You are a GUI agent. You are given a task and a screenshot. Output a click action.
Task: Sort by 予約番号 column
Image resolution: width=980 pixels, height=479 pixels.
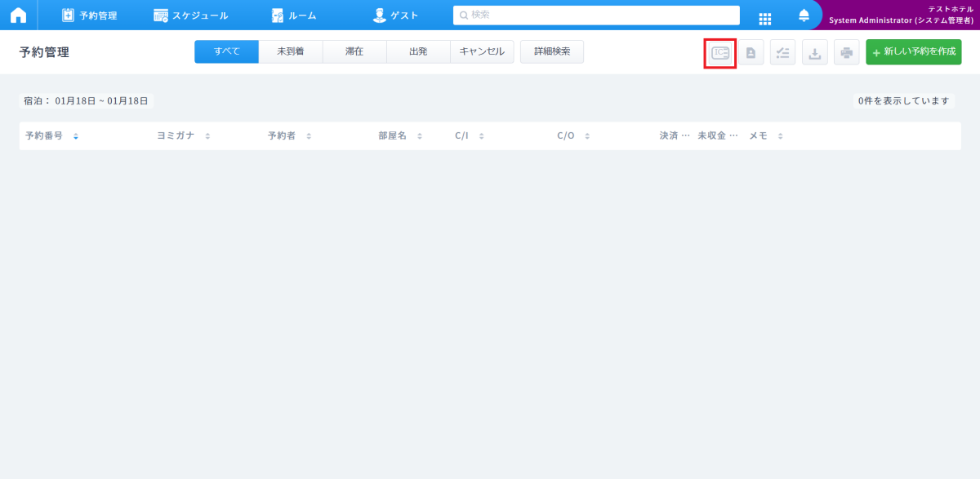click(51, 136)
